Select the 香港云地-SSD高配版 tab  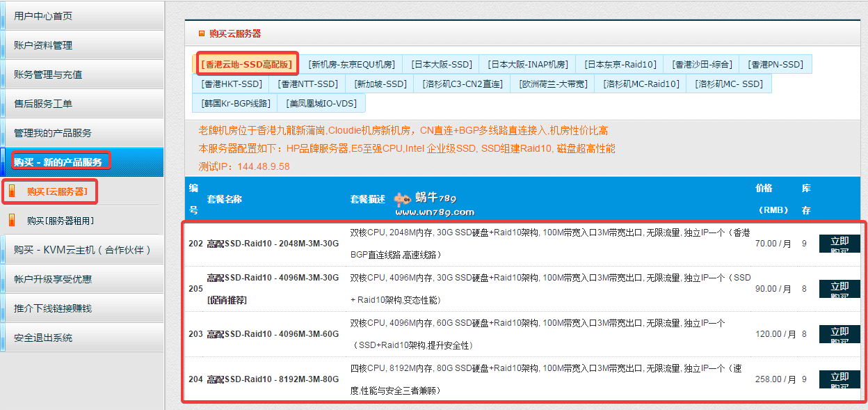click(x=247, y=64)
